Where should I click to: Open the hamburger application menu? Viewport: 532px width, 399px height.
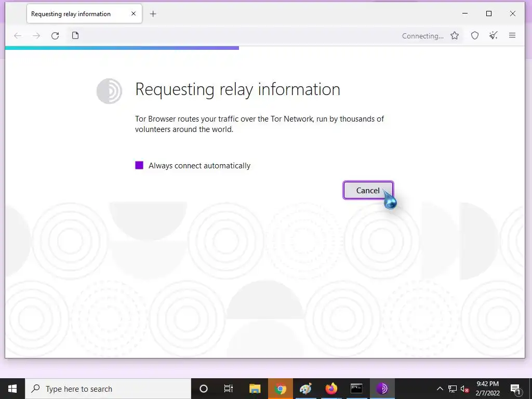512,35
